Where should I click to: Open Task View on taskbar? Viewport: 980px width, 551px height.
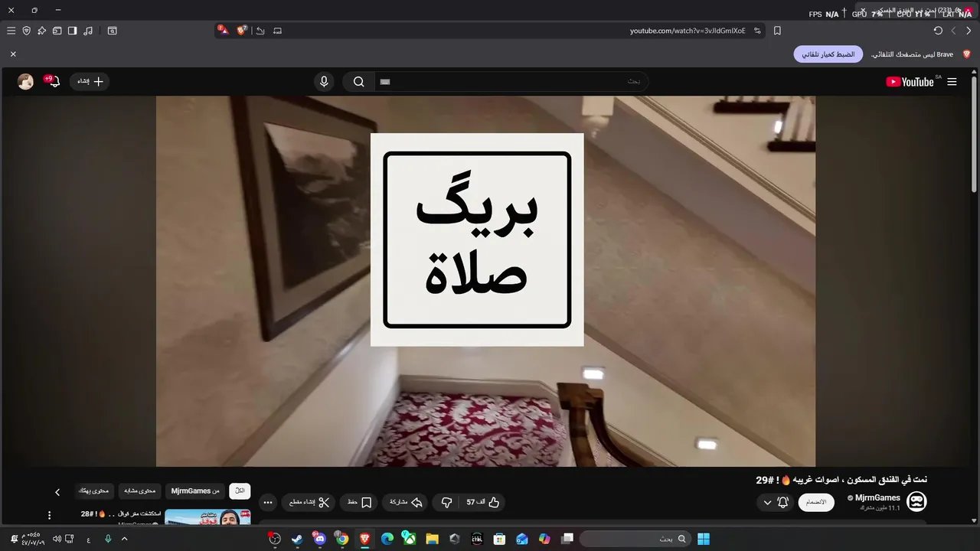[x=567, y=539]
